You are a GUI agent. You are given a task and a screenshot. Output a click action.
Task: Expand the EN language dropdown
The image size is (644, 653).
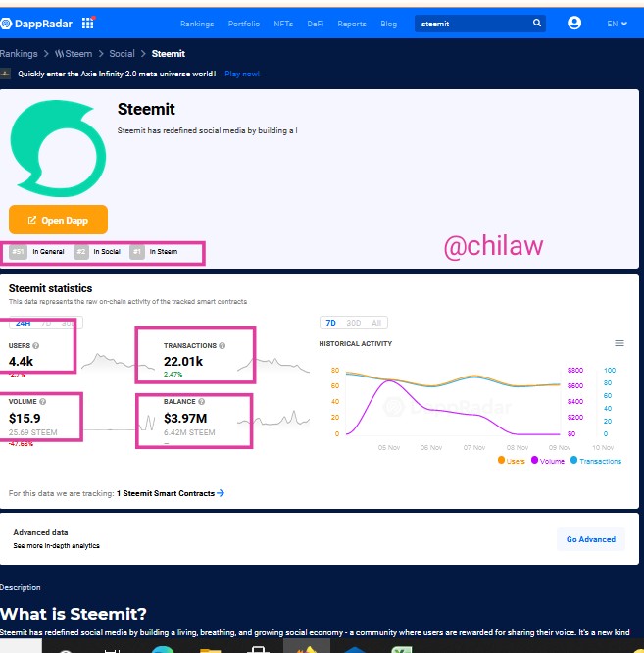[x=617, y=24]
